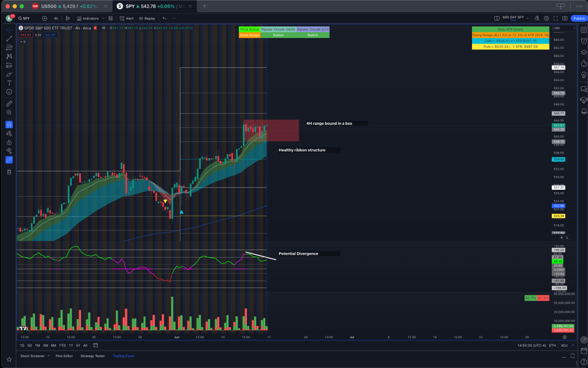Toggle the magnet mode in left toolbar
588x368 pixels.
coord(9,124)
